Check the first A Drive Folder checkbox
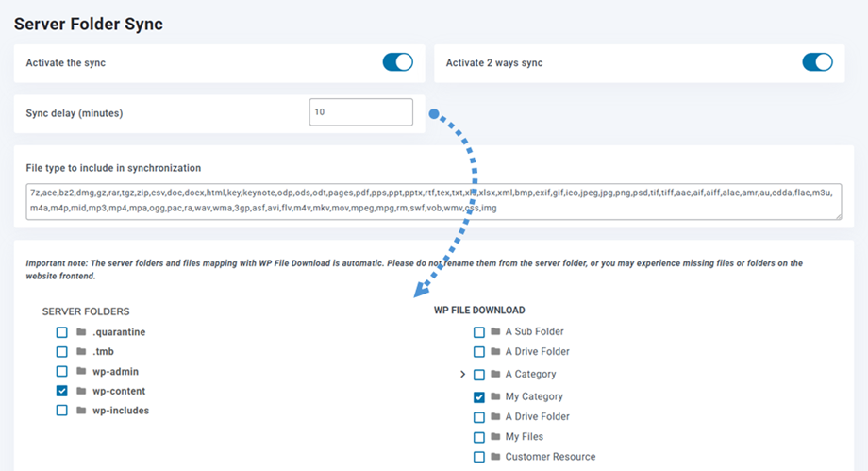The height and width of the screenshot is (471, 868). (479, 352)
